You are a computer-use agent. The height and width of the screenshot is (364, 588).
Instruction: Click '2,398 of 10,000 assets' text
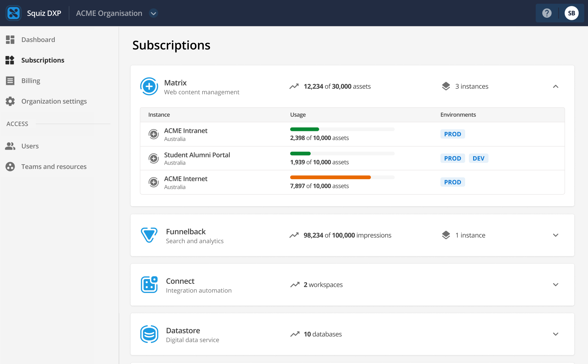click(x=320, y=138)
